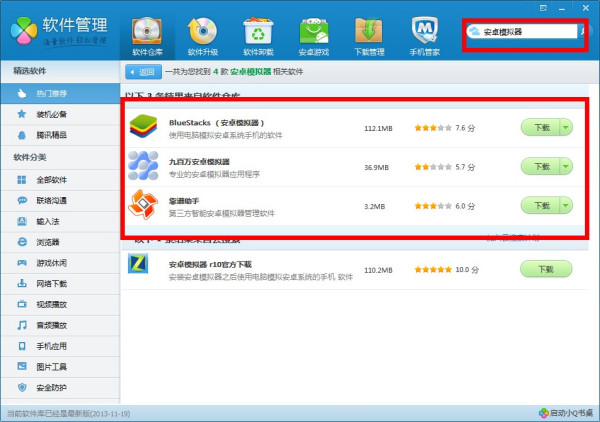Open the 下载管理 download manager tab

click(369, 37)
